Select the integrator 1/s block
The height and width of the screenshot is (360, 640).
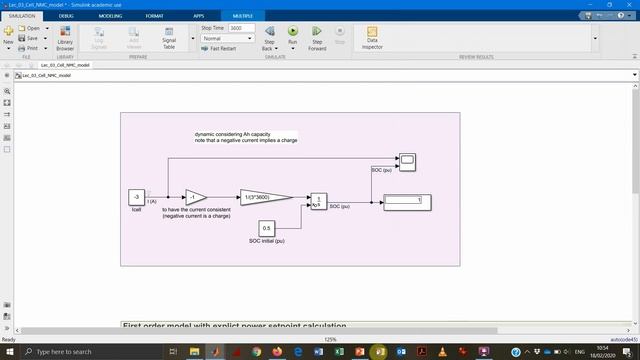[x=319, y=201]
